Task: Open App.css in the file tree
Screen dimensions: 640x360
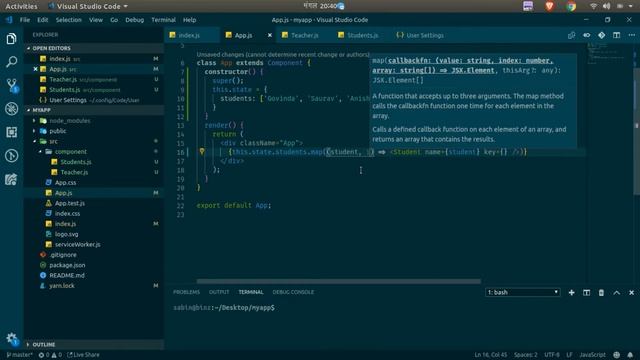Action: click(65, 183)
